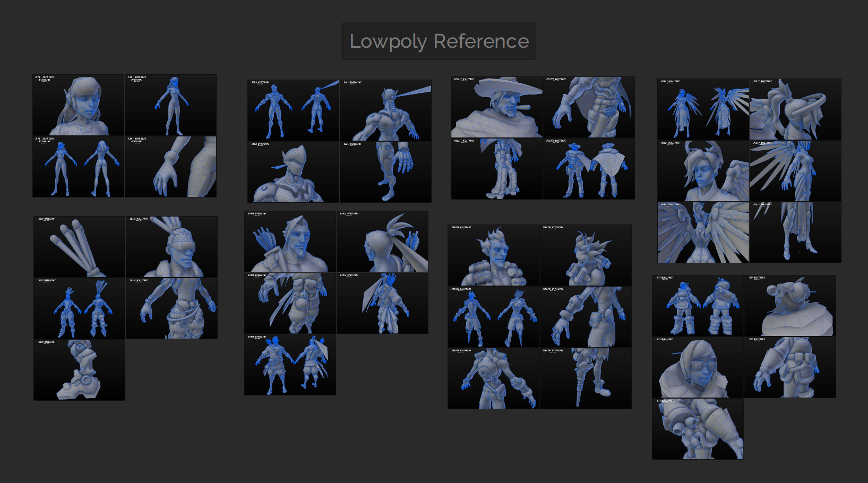This screenshot has height=483, width=868.
Task: Select the Mei blaster gun closeup image
Action: point(698,429)
